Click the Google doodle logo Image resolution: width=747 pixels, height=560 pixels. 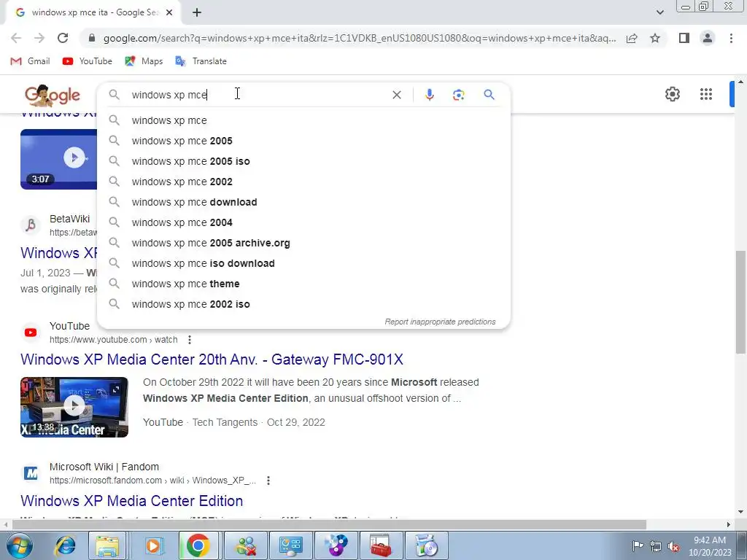point(53,96)
